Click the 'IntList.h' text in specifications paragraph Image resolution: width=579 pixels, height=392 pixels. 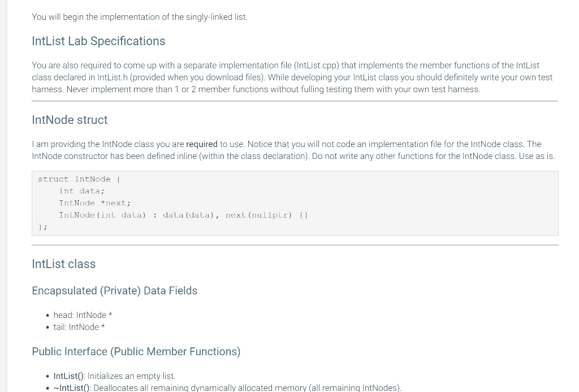pos(113,77)
